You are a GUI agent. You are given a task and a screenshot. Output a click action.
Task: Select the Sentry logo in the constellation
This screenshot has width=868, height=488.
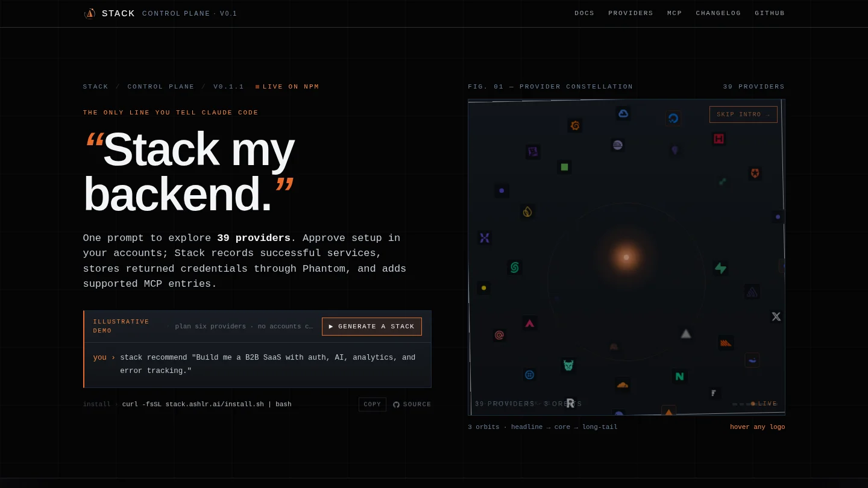[752, 292]
